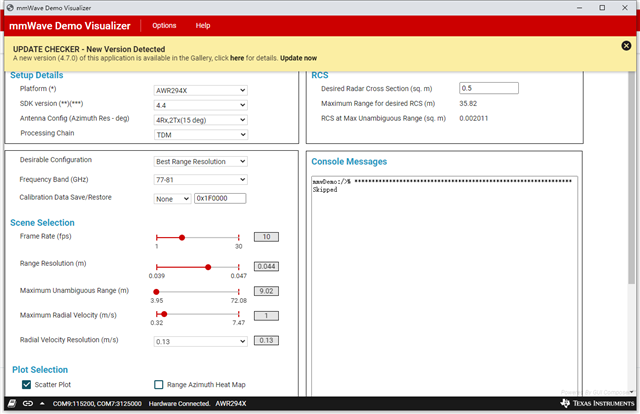Minimize the mmWave Demo Visualizer window

pos(580,8)
